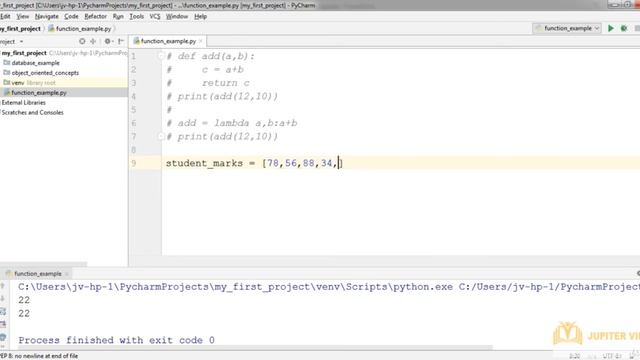The image size is (640, 360).
Task: Click line number 4 in the gutter
Action: [133, 96]
